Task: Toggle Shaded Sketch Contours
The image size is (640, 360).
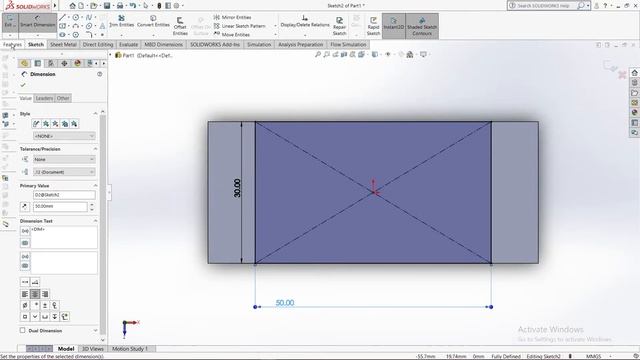Action: [422, 26]
